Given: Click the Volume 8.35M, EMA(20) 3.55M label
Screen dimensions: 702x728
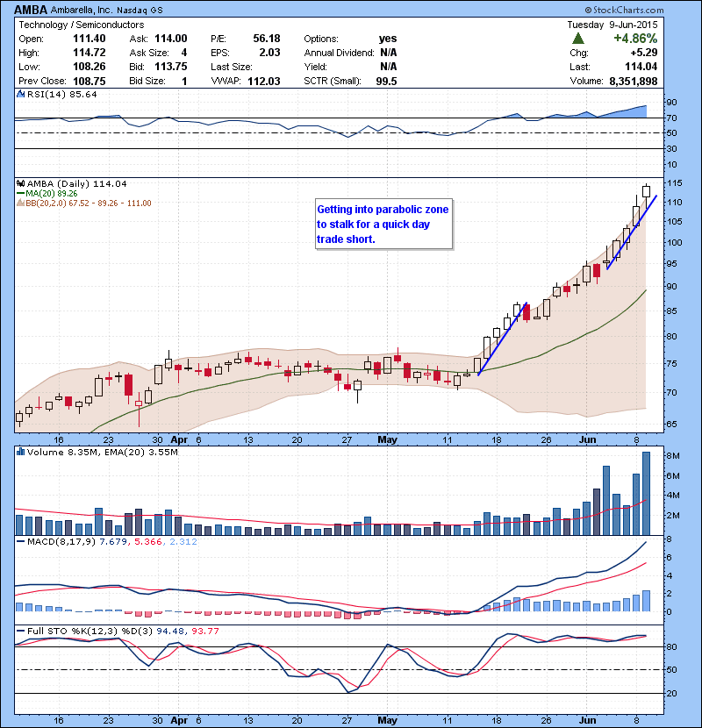Looking at the screenshot, I should pos(102,452).
